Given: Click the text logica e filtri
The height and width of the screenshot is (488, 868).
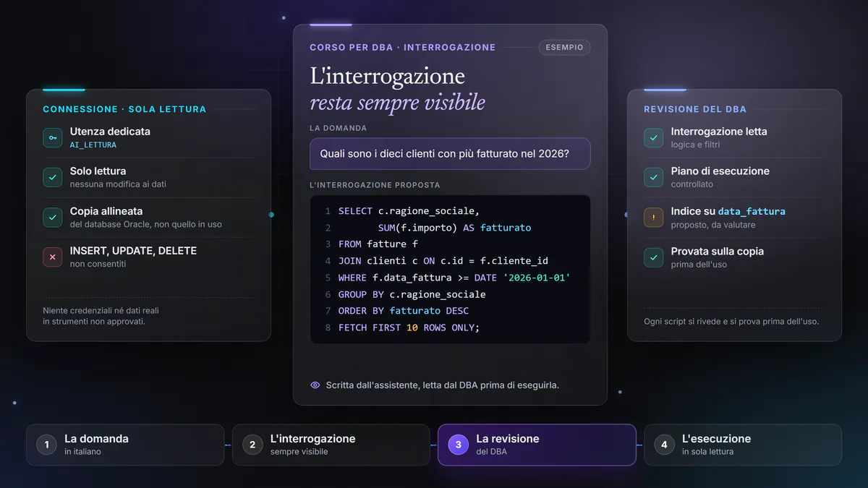Looking at the screenshot, I should (695, 145).
